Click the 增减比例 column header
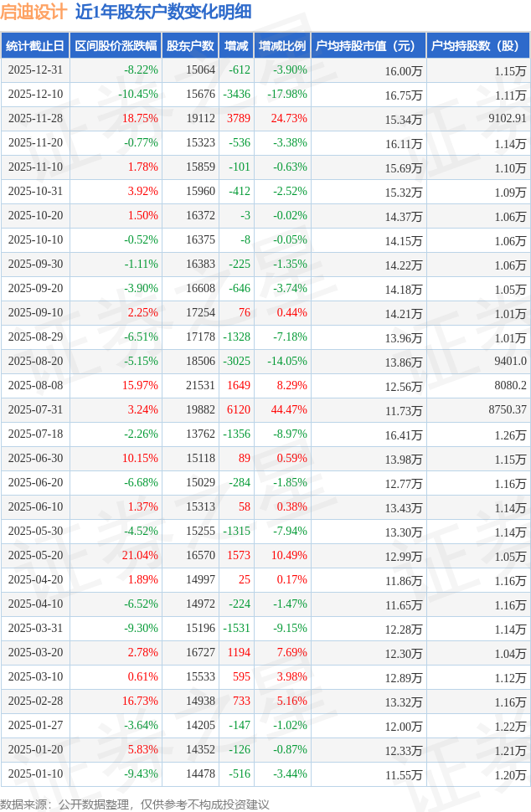Screen dimensions: 531x812 pyautogui.click(x=282, y=46)
